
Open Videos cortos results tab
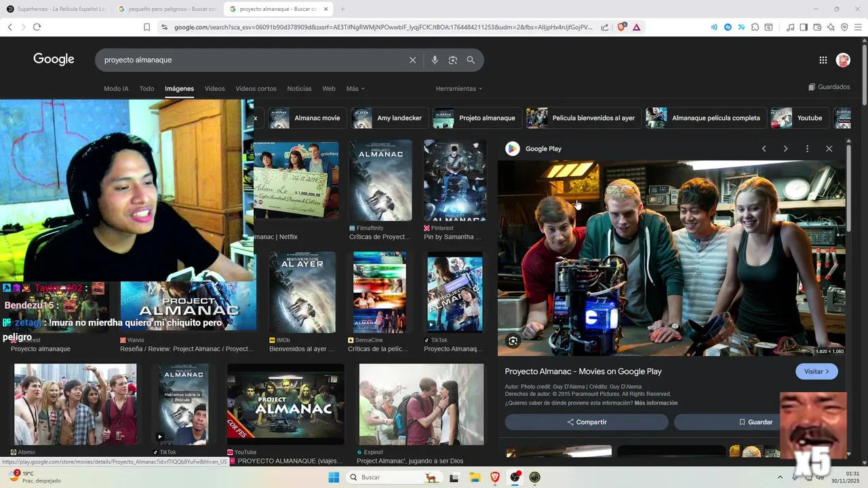pos(256,89)
